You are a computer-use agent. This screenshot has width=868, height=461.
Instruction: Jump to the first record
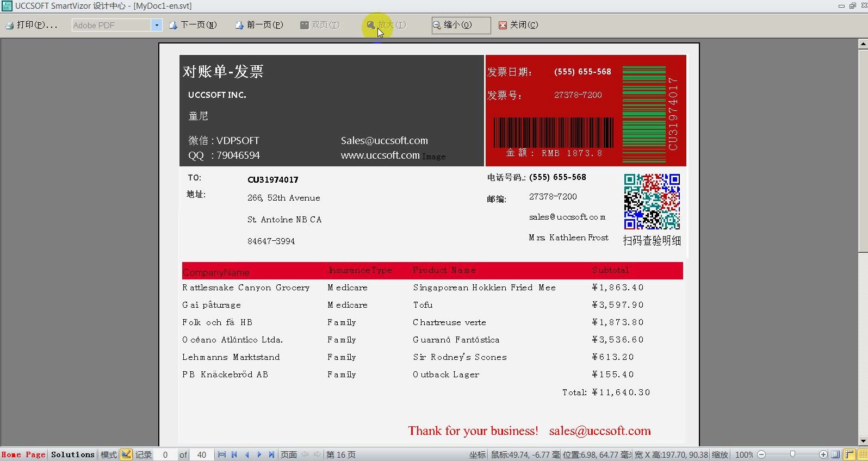tap(234, 454)
